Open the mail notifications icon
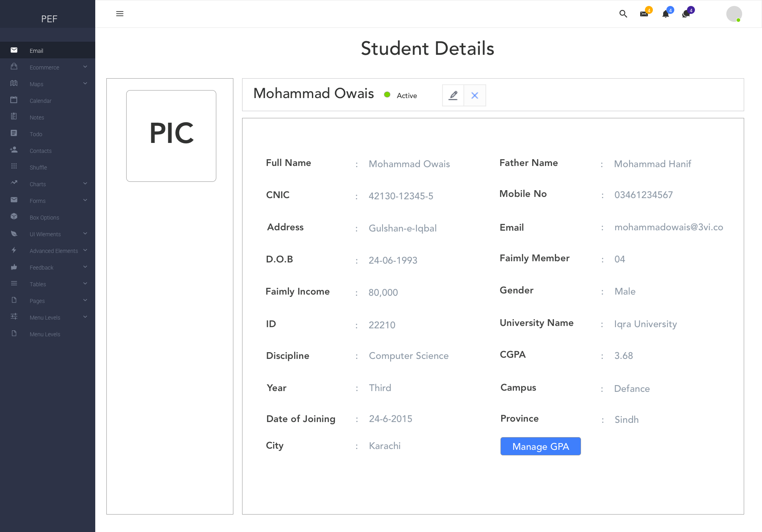The width and height of the screenshot is (762, 532). [x=644, y=14]
